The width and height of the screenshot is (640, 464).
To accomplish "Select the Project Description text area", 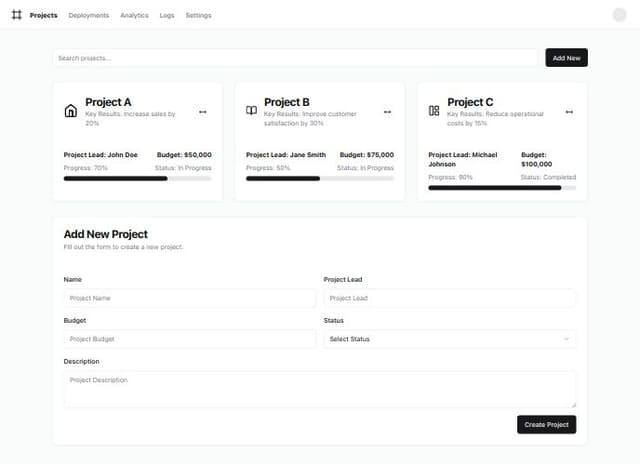I will point(319,389).
